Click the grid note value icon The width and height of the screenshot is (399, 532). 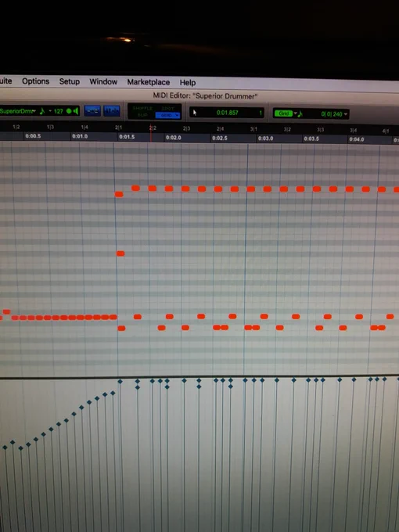[300, 114]
